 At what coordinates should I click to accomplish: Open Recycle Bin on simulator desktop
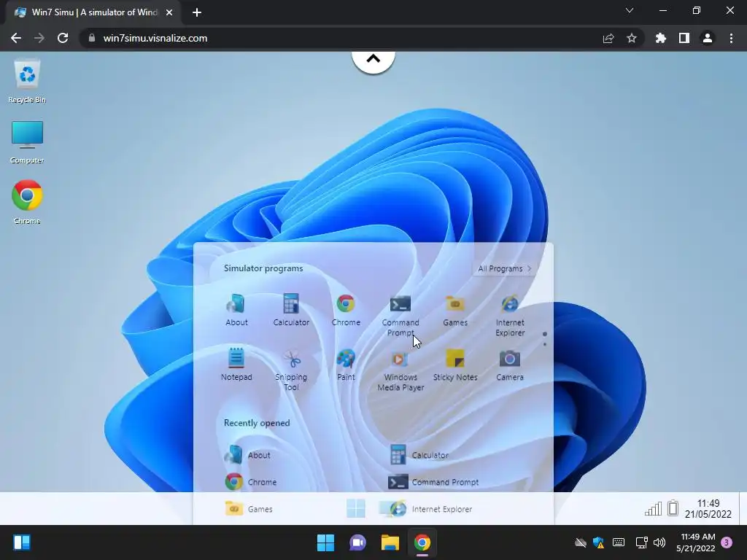[27, 81]
